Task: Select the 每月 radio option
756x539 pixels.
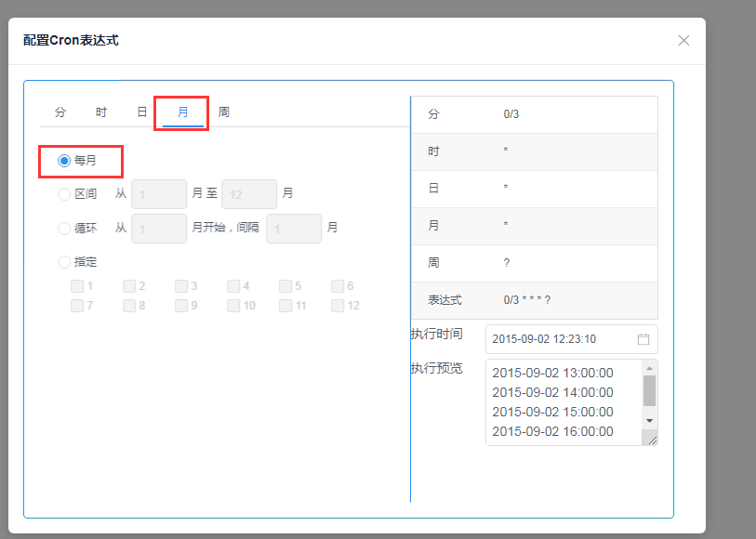Action: (64, 161)
